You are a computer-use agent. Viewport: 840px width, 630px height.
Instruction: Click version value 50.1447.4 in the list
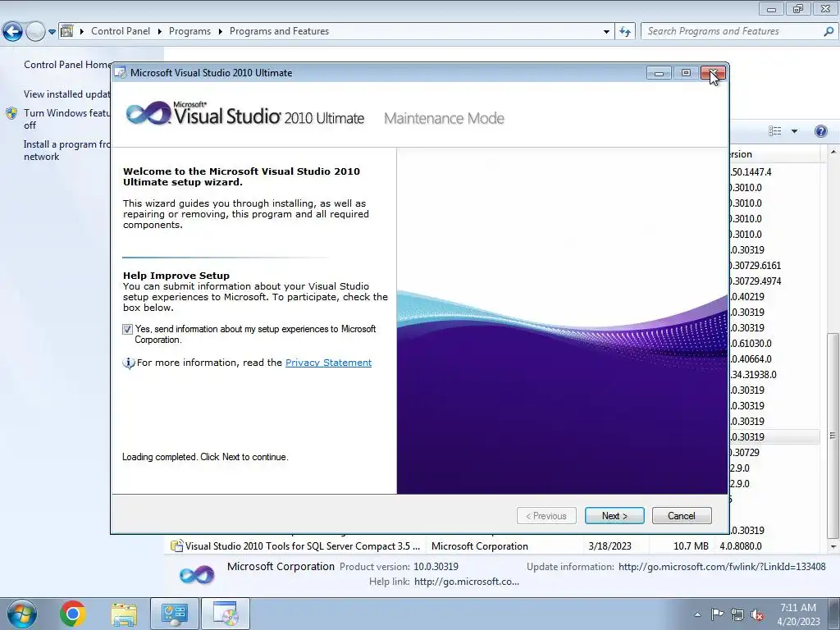click(x=751, y=172)
